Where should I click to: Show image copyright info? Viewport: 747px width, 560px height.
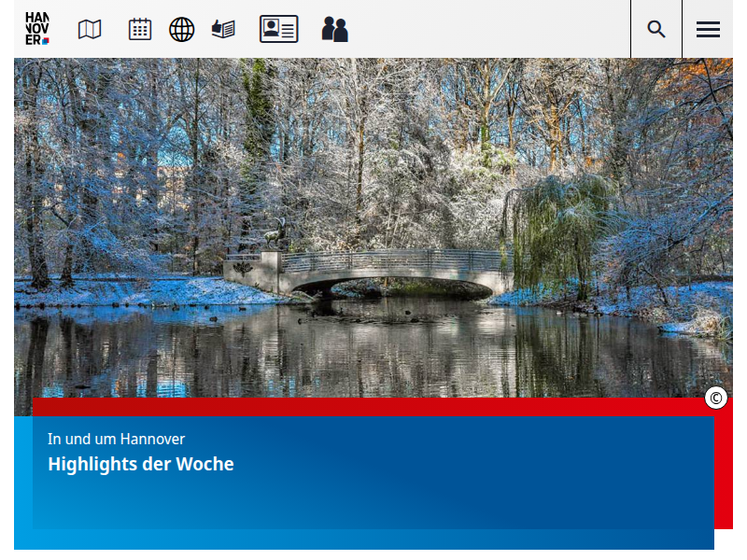point(716,399)
